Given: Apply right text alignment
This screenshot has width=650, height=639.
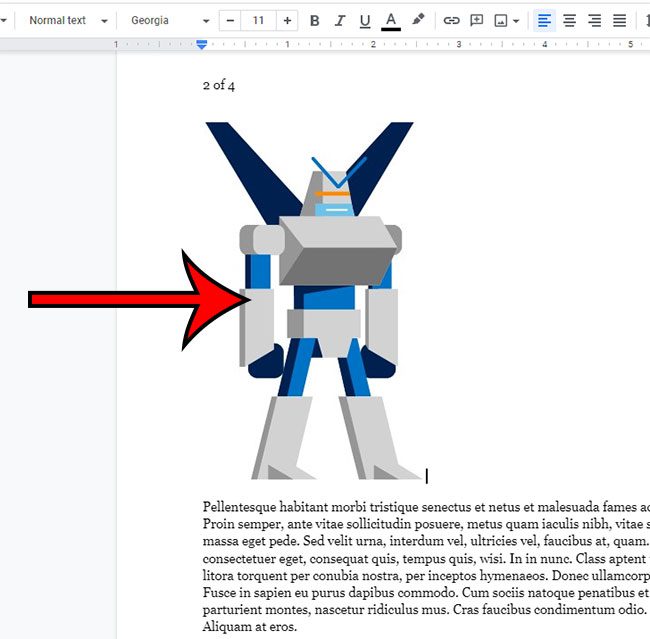Looking at the screenshot, I should 594,20.
